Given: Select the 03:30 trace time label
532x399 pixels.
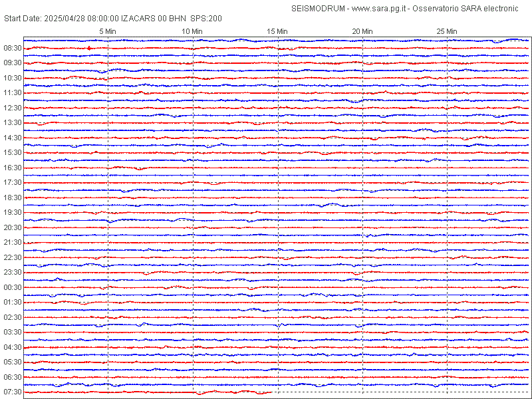Looking at the screenshot, I should pyautogui.click(x=13, y=332).
